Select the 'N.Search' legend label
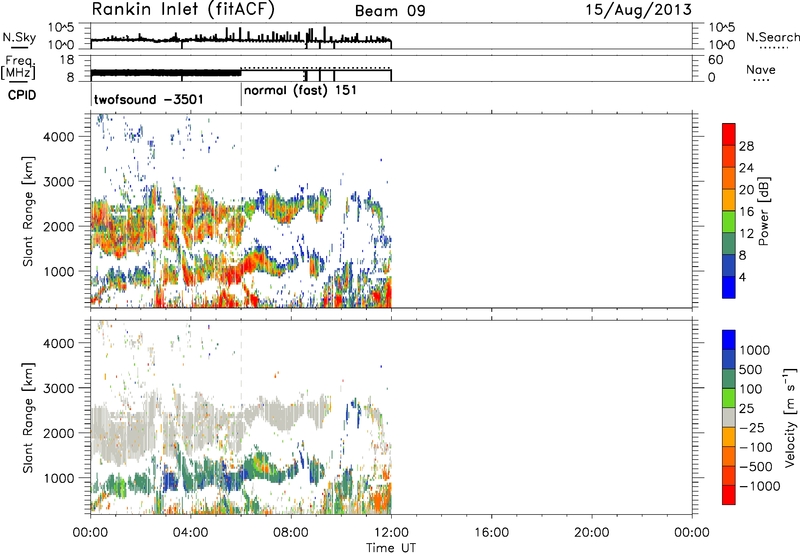 point(772,37)
